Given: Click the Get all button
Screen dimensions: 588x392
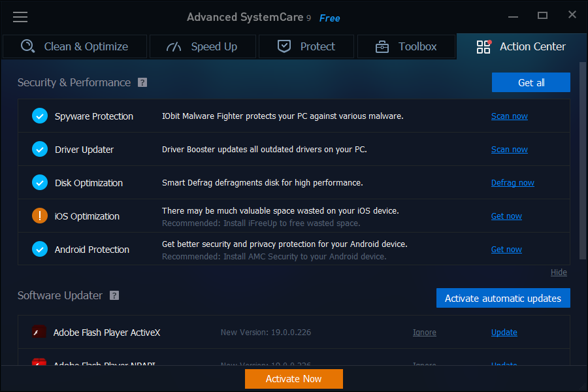Looking at the screenshot, I should (531, 82).
